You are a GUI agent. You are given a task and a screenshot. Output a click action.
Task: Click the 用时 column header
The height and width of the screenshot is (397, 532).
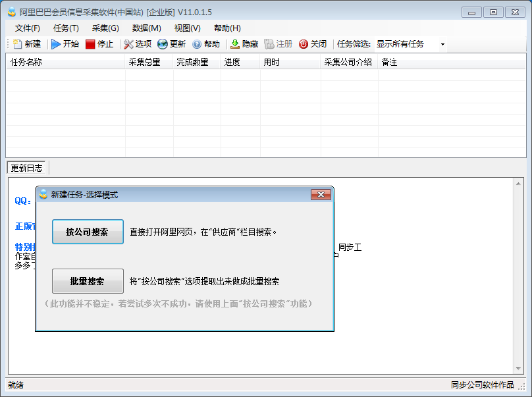click(x=290, y=62)
